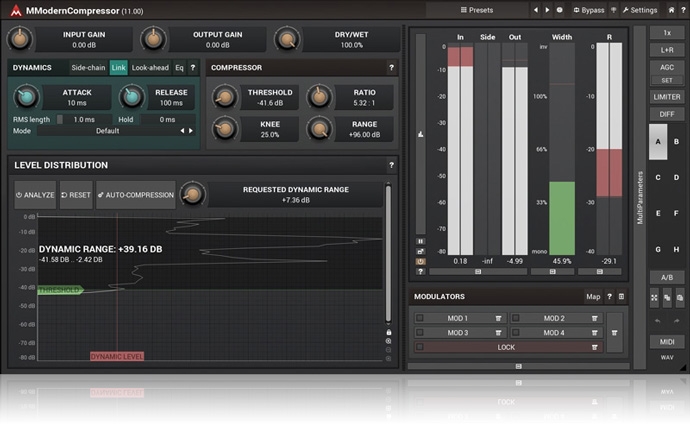Select next Mode with right arrow
The width and height of the screenshot is (690, 435).
pyautogui.click(x=191, y=131)
